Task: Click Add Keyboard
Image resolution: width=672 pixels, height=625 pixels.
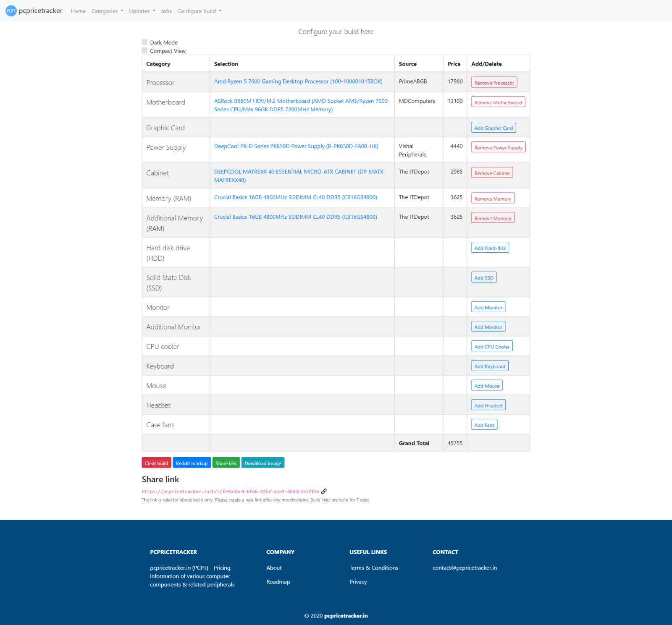Action: point(490,366)
